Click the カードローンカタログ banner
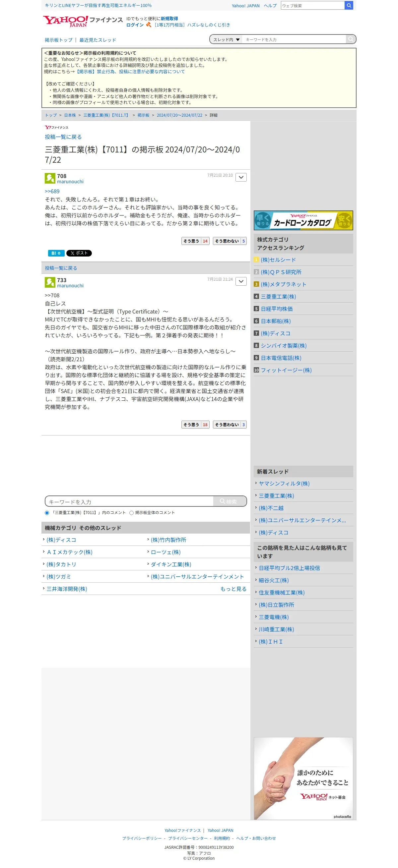 (303, 220)
